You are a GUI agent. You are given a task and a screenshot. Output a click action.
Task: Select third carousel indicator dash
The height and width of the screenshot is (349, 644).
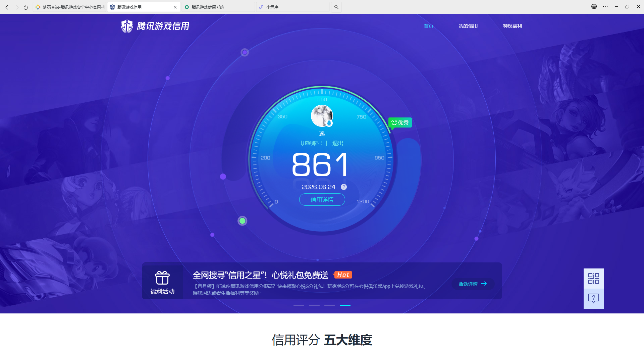click(x=330, y=305)
